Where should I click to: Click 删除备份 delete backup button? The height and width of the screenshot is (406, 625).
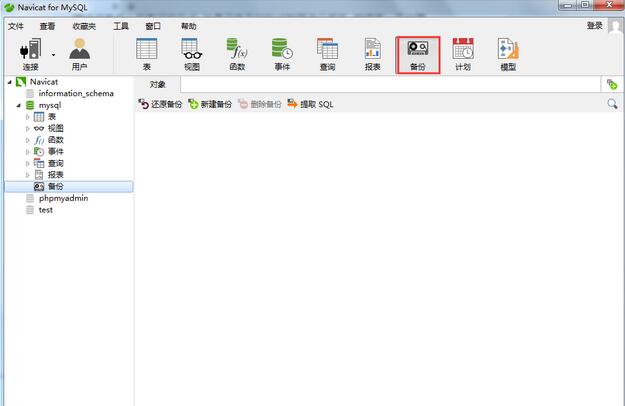click(x=259, y=104)
